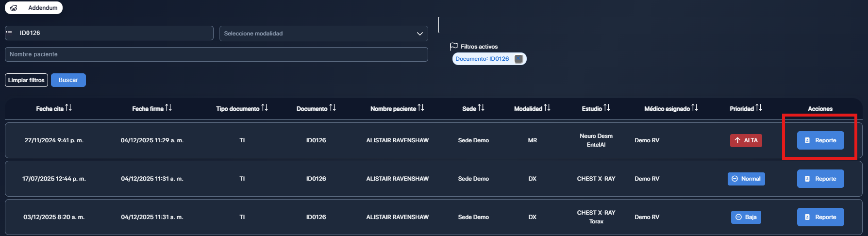Sort by Sede column arrows
The height and width of the screenshot is (236, 868).
[481, 108]
